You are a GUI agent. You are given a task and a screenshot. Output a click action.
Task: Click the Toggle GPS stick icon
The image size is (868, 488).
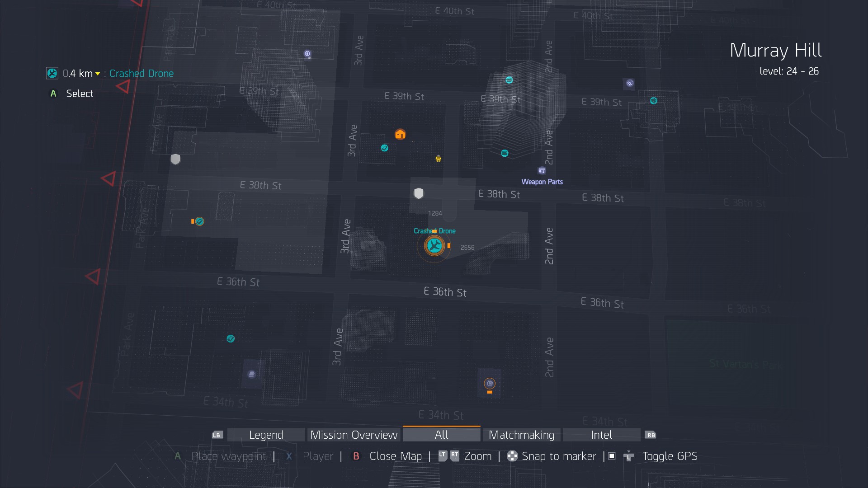(629, 456)
